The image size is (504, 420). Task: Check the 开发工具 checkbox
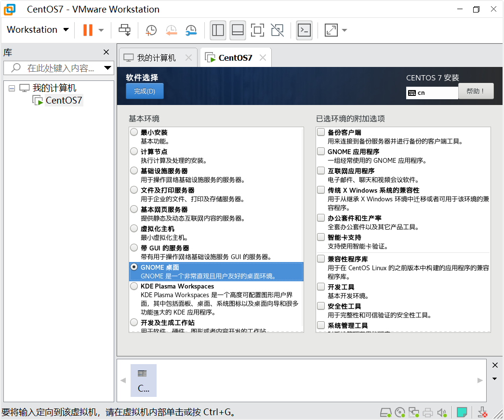pos(321,287)
